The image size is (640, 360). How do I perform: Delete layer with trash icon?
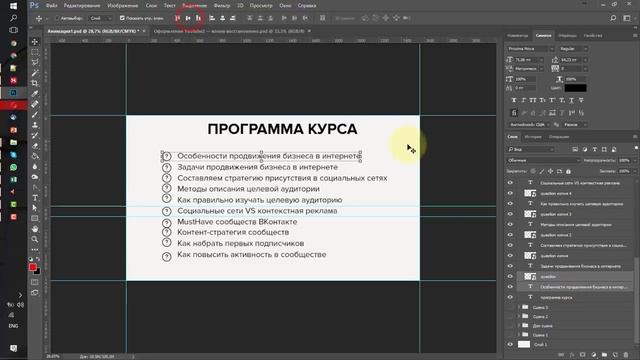pyautogui.click(x=626, y=355)
